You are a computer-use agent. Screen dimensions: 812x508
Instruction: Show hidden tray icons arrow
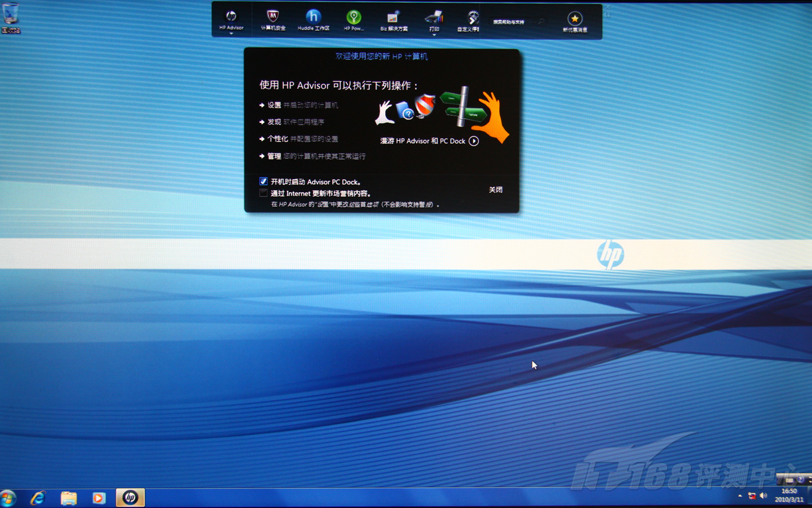click(740, 496)
